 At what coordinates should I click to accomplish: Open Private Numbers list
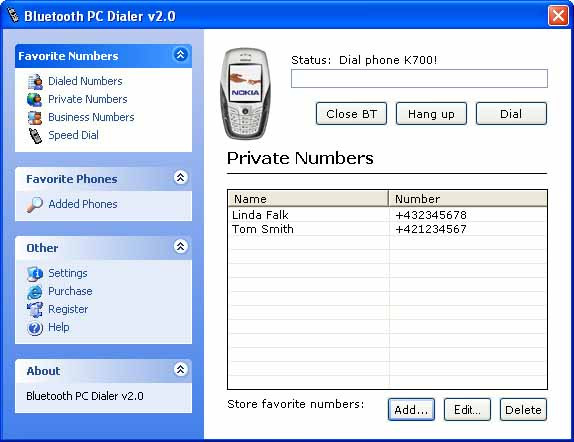[88, 99]
